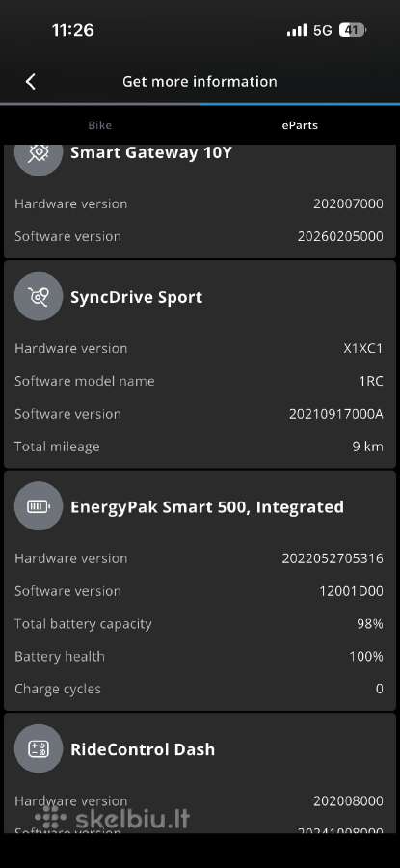Tap the 11:26 clock in status bar

point(73,30)
